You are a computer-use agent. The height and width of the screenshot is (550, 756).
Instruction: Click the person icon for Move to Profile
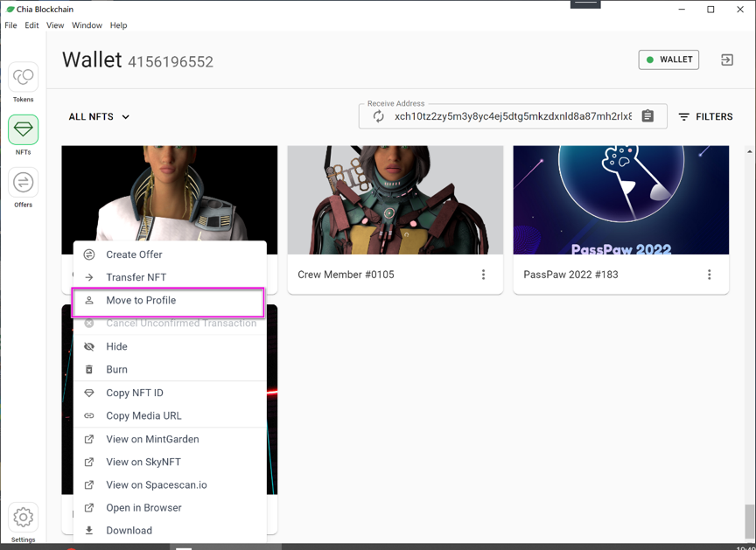[x=89, y=301]
